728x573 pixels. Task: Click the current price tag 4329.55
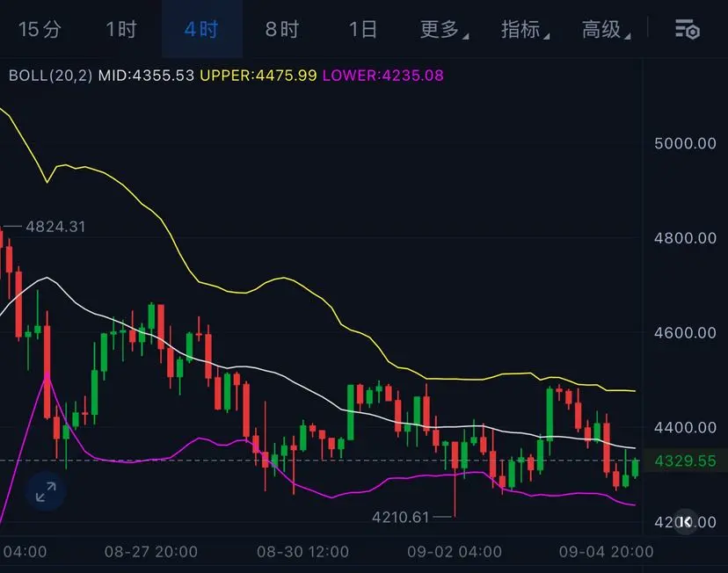685,461
